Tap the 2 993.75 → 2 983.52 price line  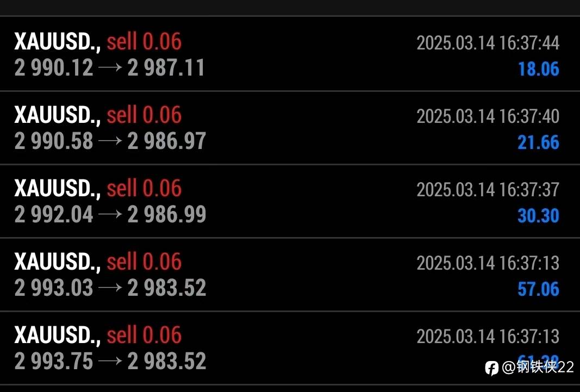110,362
